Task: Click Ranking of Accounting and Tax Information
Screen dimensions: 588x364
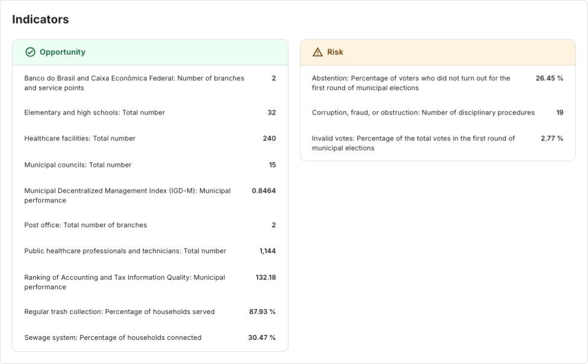Action: pos(124,282)
